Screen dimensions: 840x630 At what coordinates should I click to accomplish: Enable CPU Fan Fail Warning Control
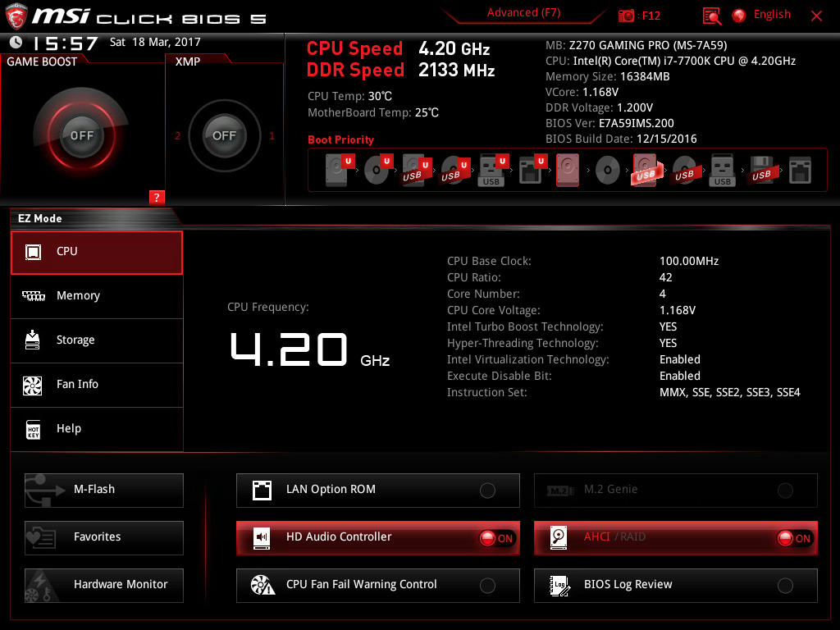coord(487,585)
